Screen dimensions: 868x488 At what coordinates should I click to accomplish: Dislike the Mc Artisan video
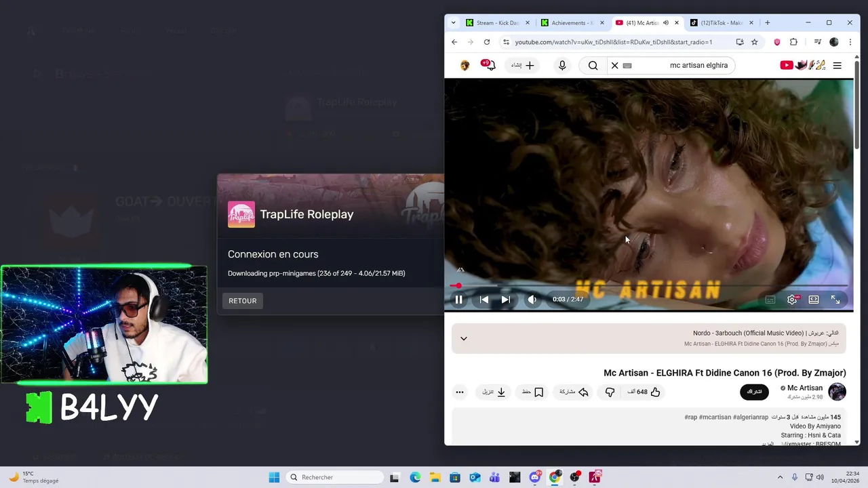610,392
